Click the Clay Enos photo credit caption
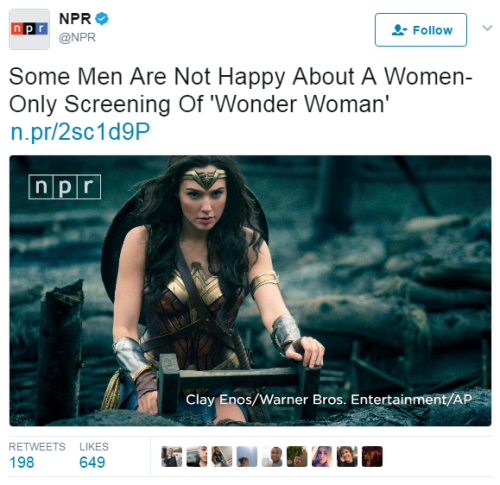Screen dimensions: 500x485 click(329, 399)
